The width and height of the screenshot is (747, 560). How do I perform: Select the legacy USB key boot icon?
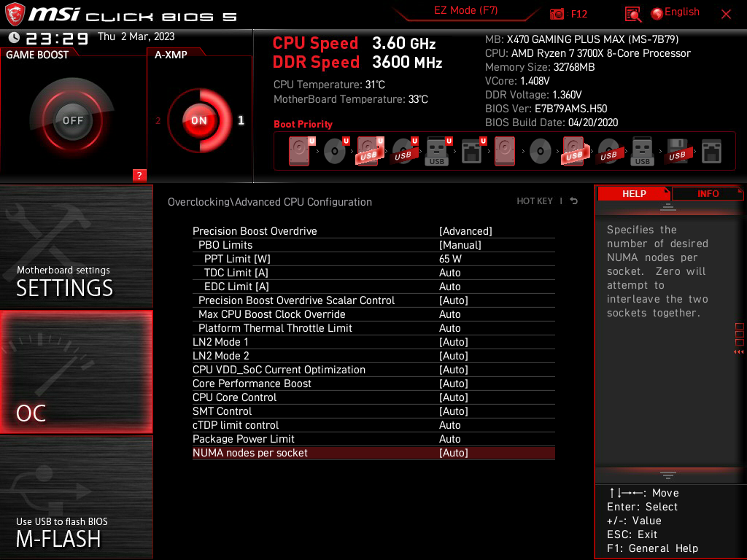(x=642, y=152)
